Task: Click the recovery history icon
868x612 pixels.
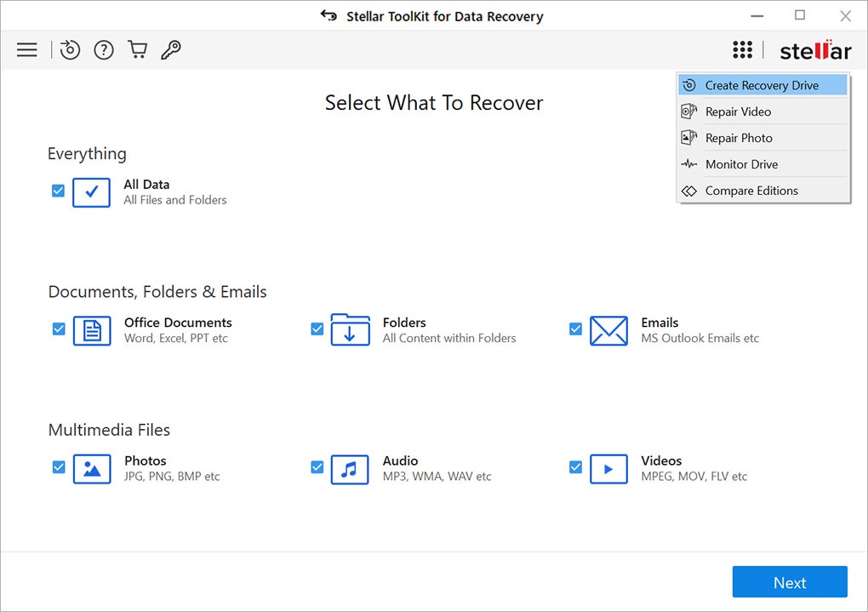Action: pos(69,49)
